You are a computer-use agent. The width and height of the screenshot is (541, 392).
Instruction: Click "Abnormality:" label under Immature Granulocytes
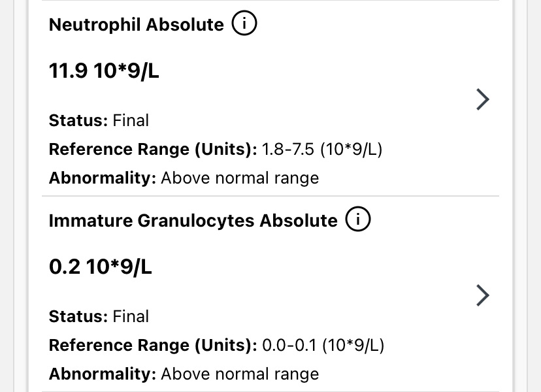(103, 374)
